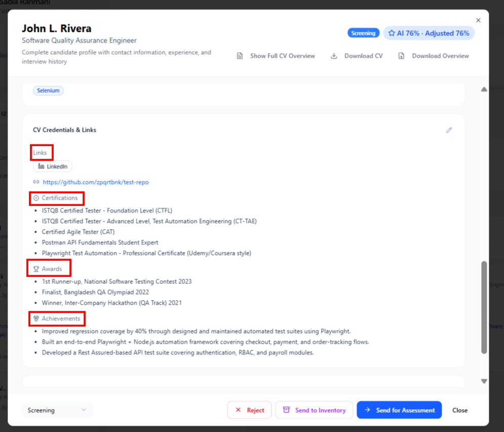Open the github.com test-repo link
The height and width of the screenshot is (432, 504).
[96, 182]
